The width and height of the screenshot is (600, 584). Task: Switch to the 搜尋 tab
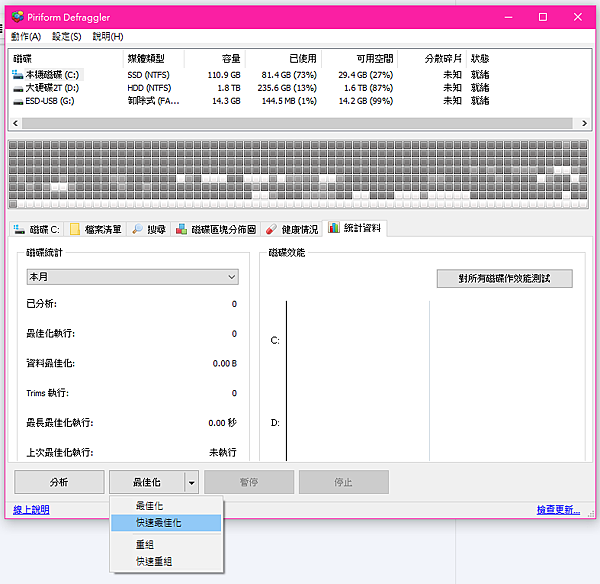pos(149,230)
